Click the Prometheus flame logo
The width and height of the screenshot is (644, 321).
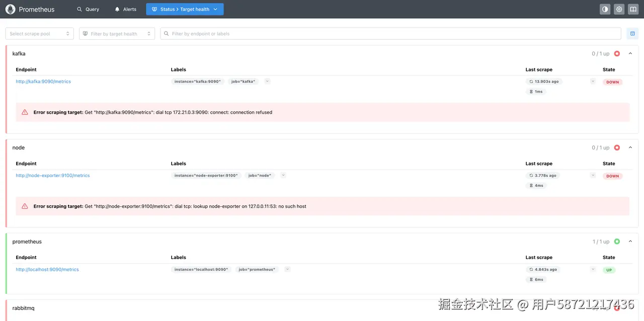[x=10, y=9]
